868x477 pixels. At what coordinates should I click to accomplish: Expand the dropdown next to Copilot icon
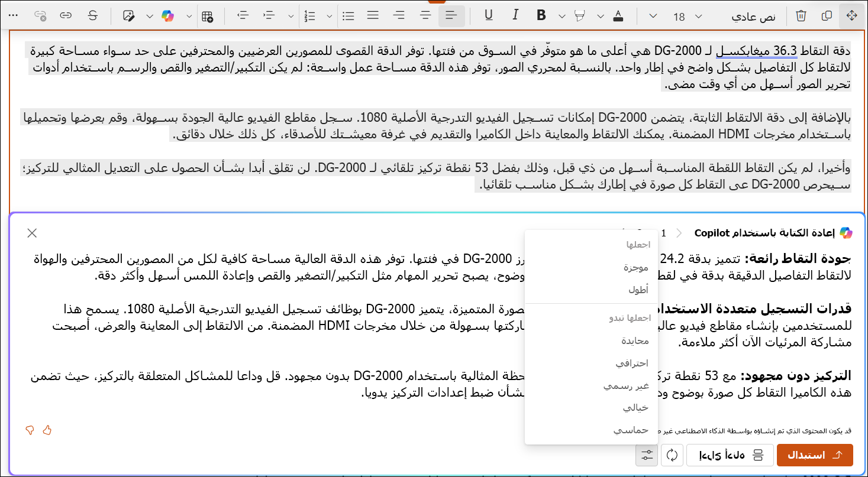tap(189, 16)
